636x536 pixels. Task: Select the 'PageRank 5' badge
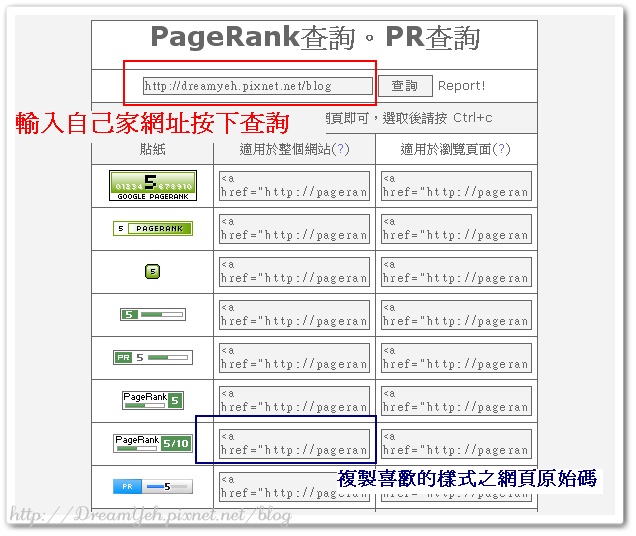click(153, 400)
